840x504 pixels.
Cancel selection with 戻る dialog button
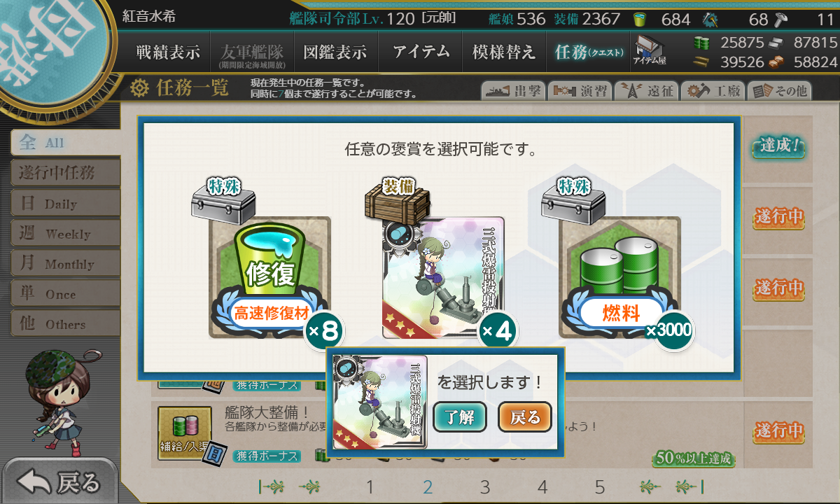[x=525, y=418]
